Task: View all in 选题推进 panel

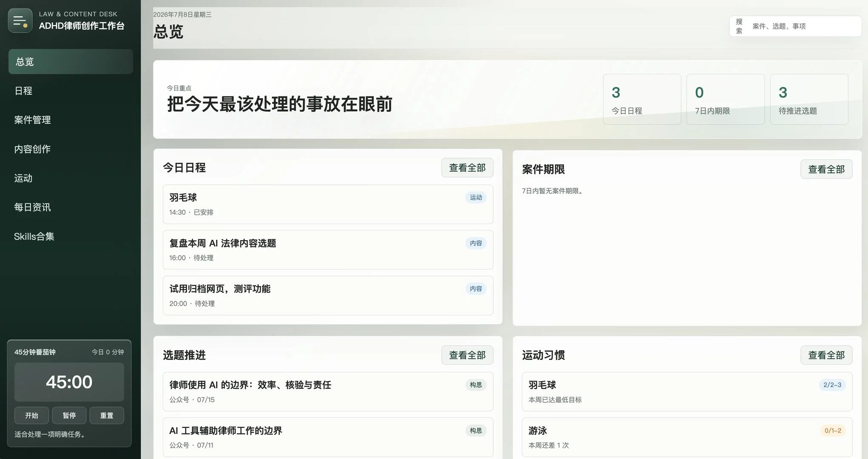Action: (467, 355)
